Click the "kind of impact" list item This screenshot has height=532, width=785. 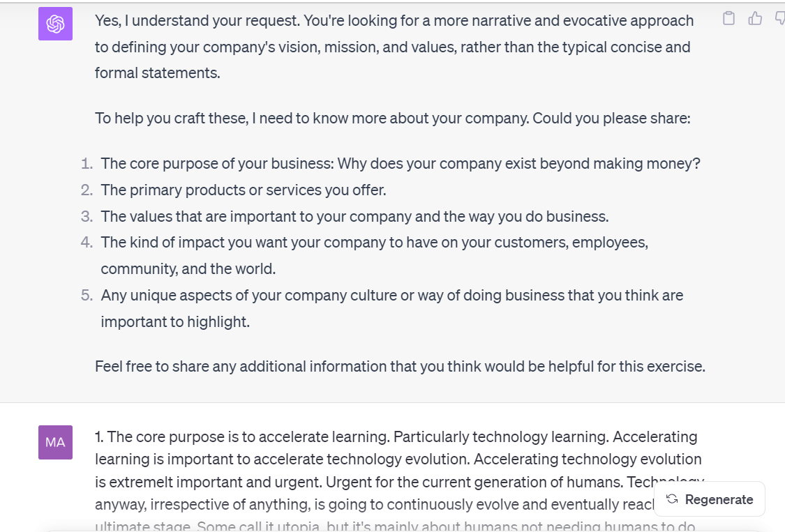click(x=374, y=243)
